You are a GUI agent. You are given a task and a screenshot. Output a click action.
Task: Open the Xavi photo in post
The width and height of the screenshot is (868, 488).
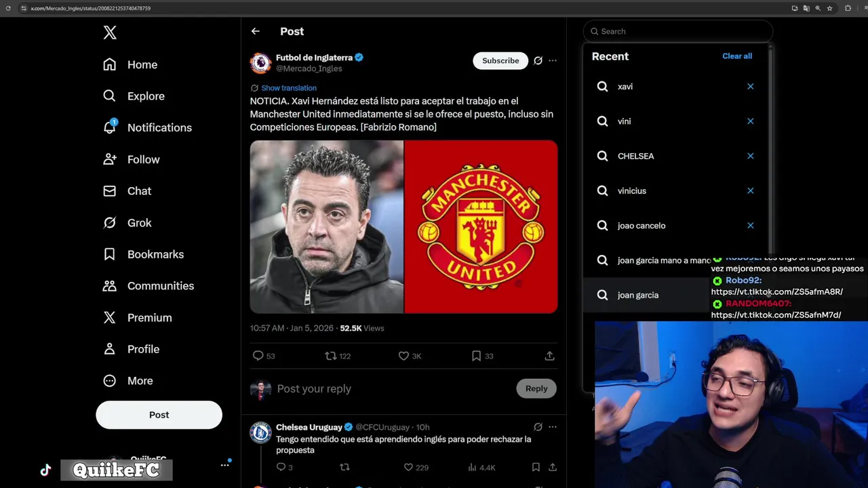[326, 226]
